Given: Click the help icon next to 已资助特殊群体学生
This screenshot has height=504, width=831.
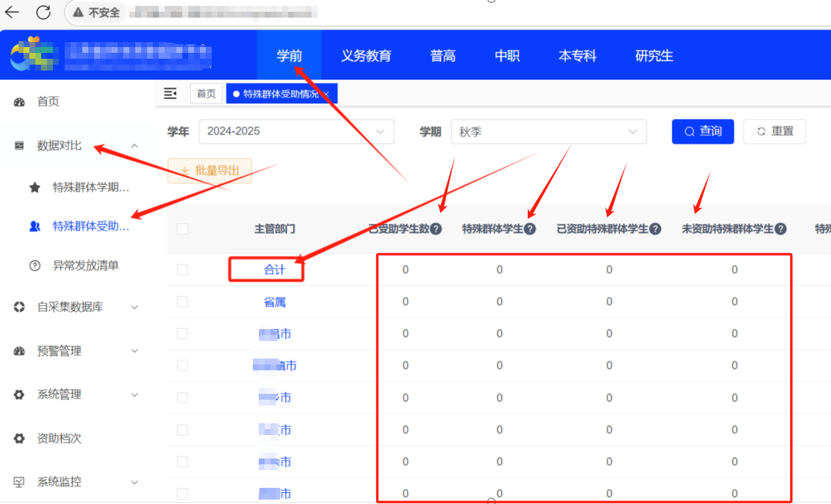Looking at the screenshot, I should click(x=655, y=229).
